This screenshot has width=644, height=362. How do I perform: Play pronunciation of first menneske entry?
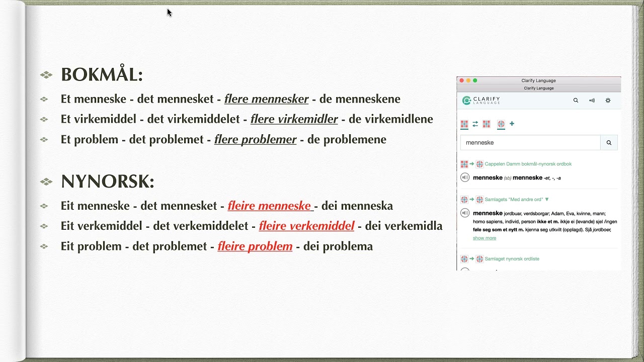coord(465,177)
